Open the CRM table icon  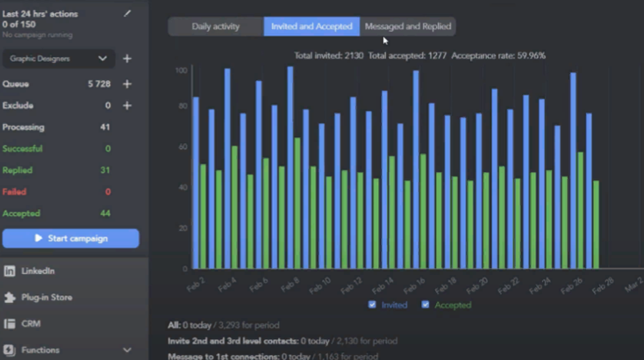10,324
